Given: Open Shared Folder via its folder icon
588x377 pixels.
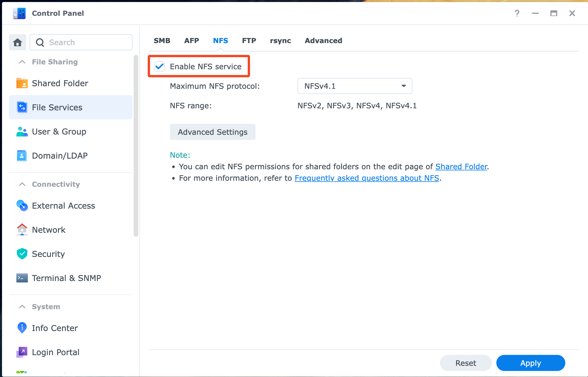Looking at the screenshot, I should [x=22, y=83].
